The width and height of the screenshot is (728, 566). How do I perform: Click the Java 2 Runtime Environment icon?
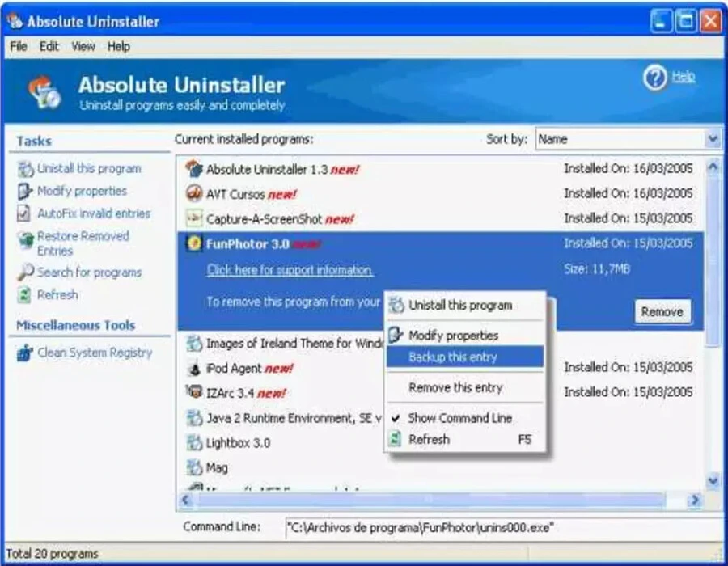pyautogui.click(x=193, y=419)
